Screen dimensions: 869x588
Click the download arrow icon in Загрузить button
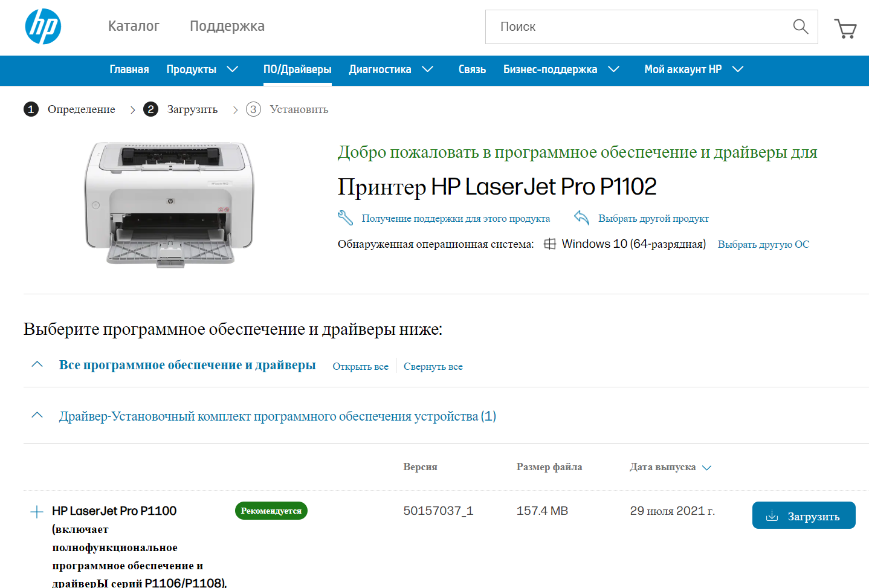pyautogui.click(x=772, y=516)
